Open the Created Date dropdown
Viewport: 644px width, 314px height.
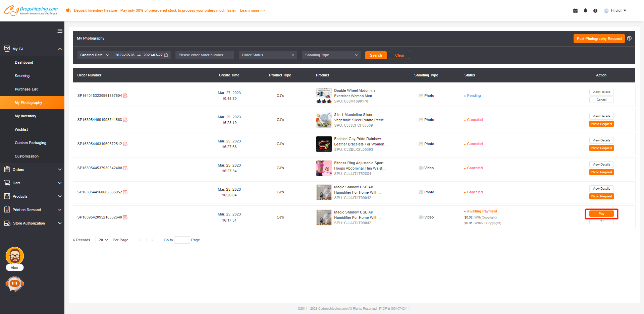[94, 55]
